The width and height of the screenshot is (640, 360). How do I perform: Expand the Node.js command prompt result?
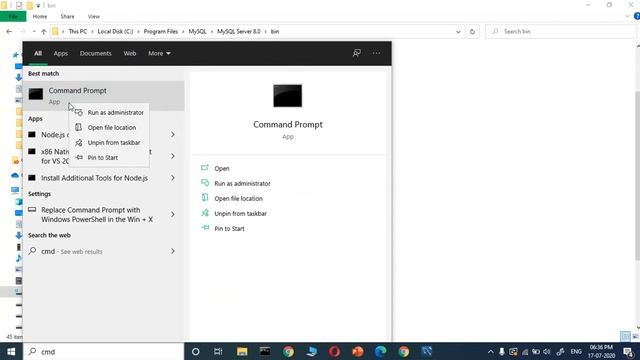173,134
